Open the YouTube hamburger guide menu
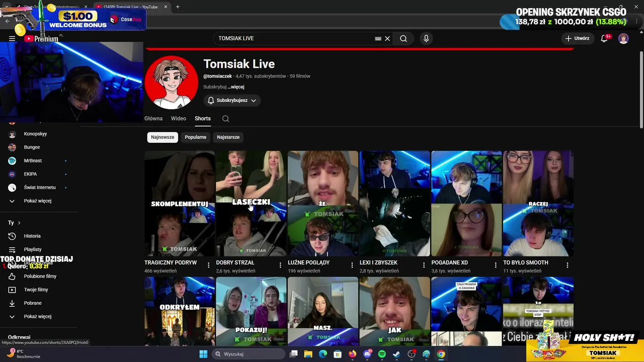This screenshot has width=644, height=362. tap(12, 39)
